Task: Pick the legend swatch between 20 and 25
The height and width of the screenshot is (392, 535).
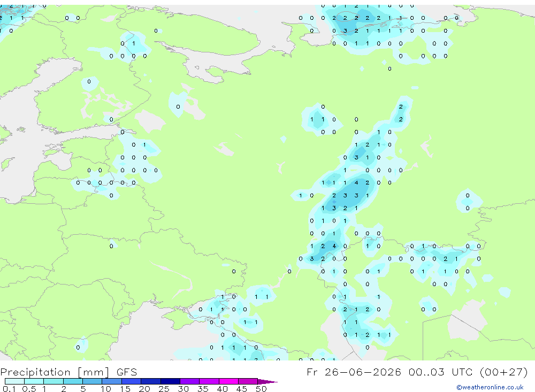Action: tap(151, 381)
